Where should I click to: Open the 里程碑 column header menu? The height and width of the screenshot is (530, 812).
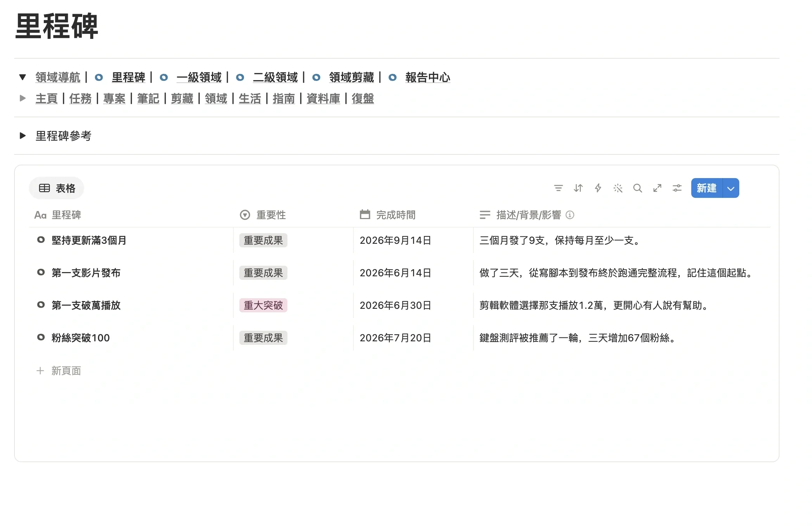(58, 215)
